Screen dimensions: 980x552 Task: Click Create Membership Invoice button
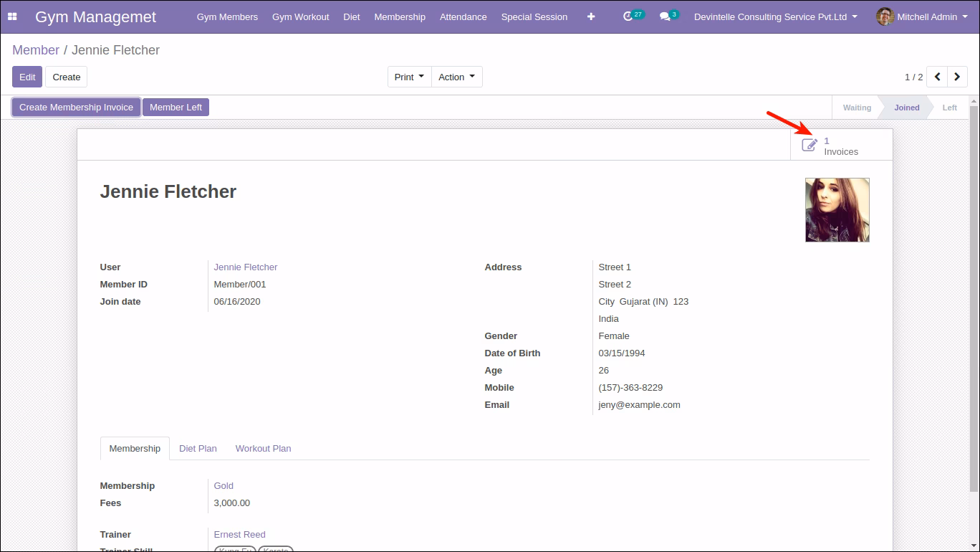coord(76,107)
